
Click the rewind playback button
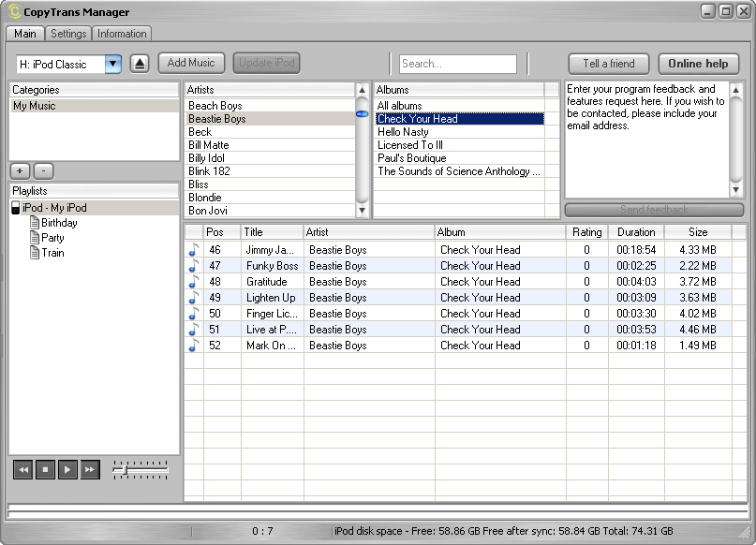[23, 469]
